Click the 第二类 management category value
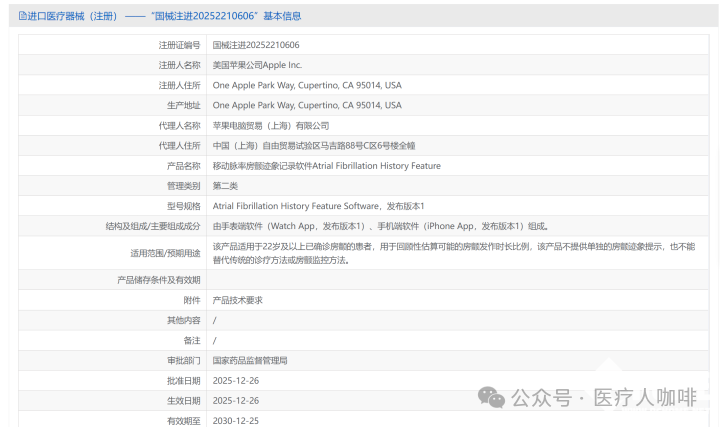This screenshot has width=720, height=427. coord(225,185)
